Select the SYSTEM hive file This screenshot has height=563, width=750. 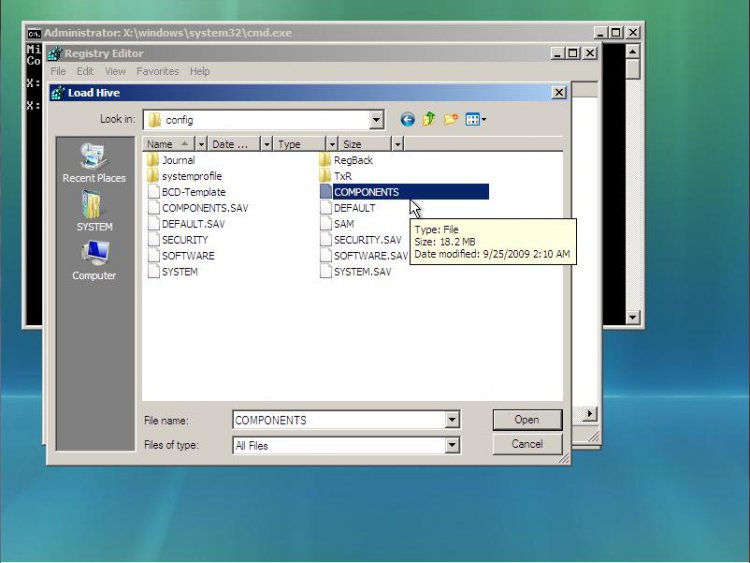[173, 272]
